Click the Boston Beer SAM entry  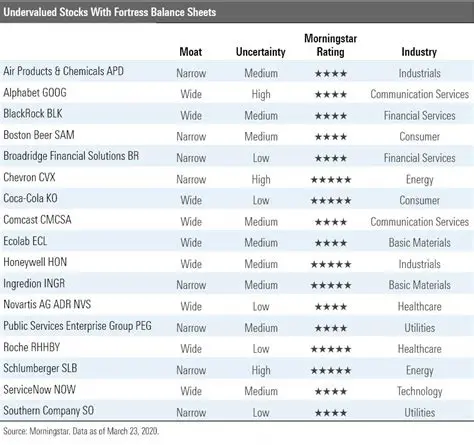coord(39,135)
